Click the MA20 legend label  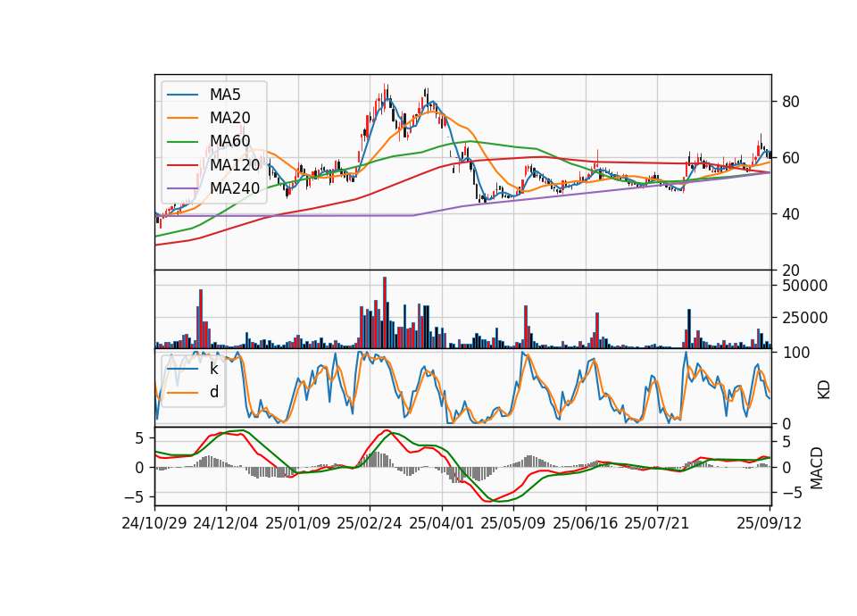tap(229, 118)
